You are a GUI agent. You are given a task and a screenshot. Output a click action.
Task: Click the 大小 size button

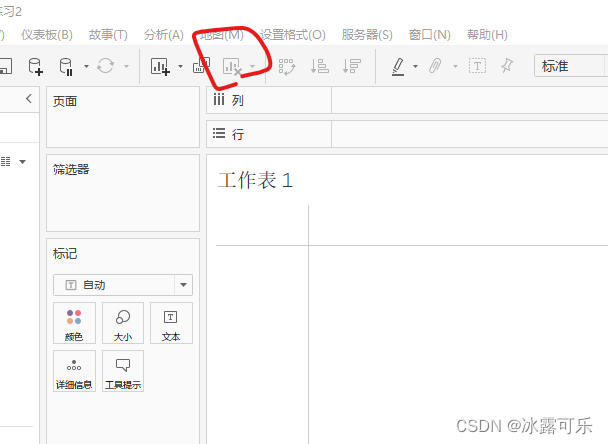123,323
